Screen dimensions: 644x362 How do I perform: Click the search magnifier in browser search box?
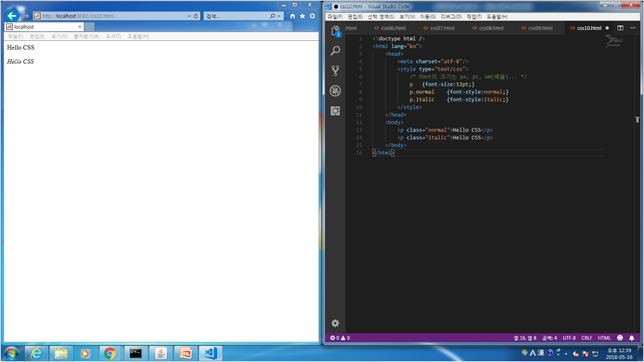coord(272,16)
